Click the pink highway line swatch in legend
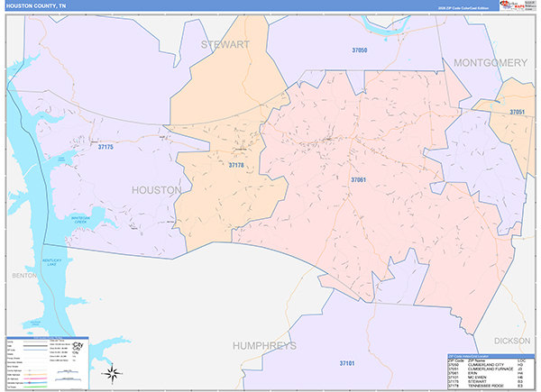Image resolution: width=541 pixels, height=392 pixels. click(35, 378)
